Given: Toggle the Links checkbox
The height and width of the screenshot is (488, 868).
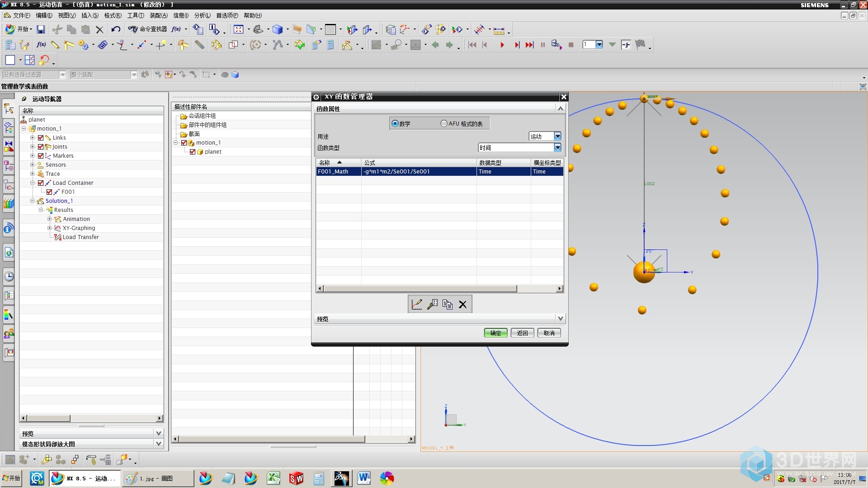Looking at the screenshot, I should tap(41, 138).
